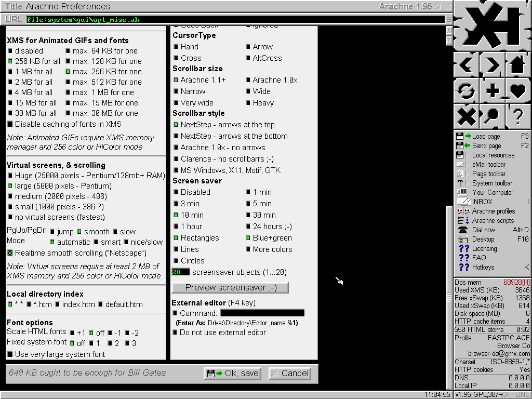Click Preview screensaver button
Viewport: 532px width, 399px height.
pyautogui.click(x=230, y=288)
